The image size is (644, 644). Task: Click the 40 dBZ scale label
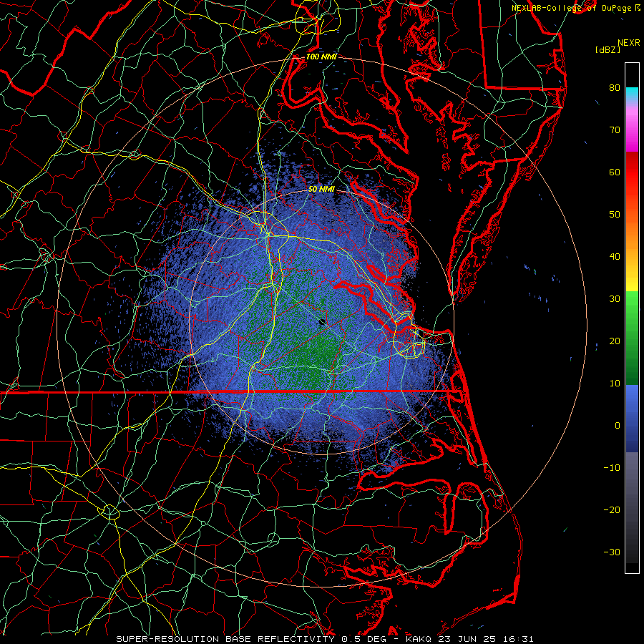pyautogui.click(x=615, y=257)
